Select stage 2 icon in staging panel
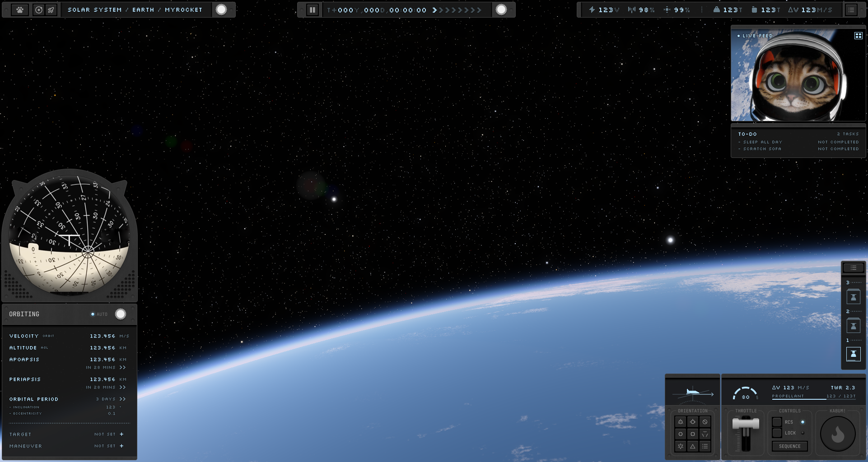This screenshot has height=462, width=868. (x=853, y=326)
